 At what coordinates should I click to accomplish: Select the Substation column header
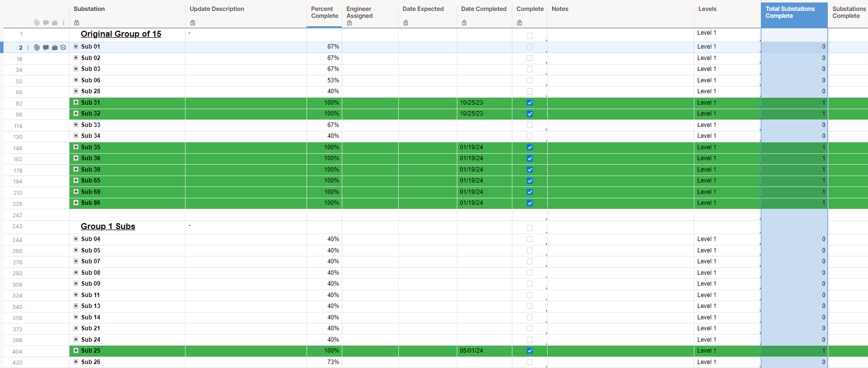pos(89,9)
